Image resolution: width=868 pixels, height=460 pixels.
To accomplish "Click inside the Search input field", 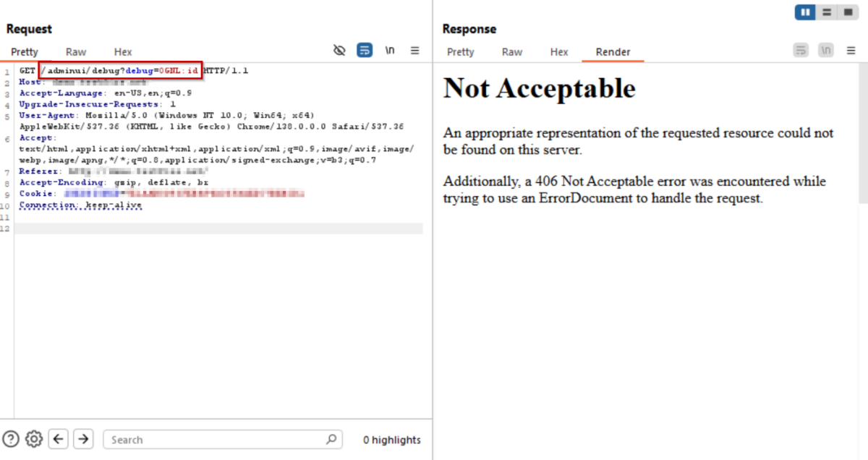I will point(217,439).
